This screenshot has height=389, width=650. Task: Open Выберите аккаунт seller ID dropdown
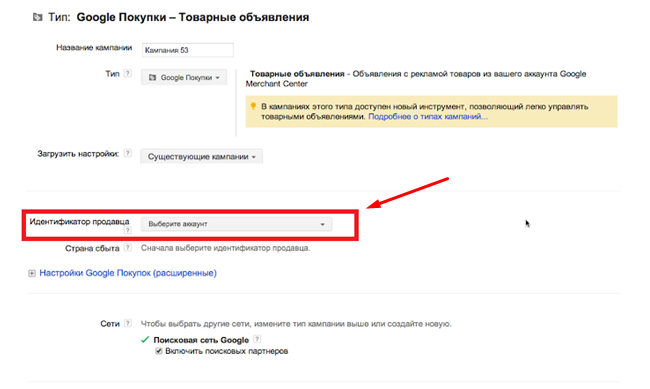click(x=236, y=224)
